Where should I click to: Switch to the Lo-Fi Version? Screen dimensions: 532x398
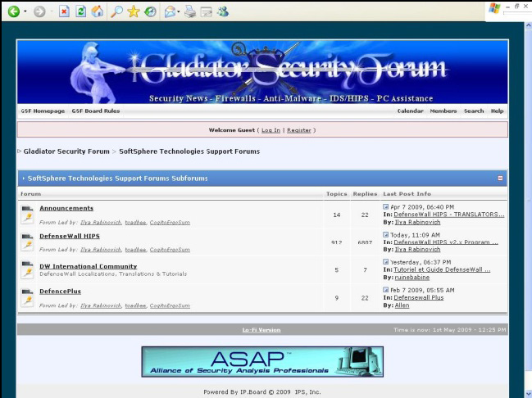pyautogui.click(x=261, y=330)
